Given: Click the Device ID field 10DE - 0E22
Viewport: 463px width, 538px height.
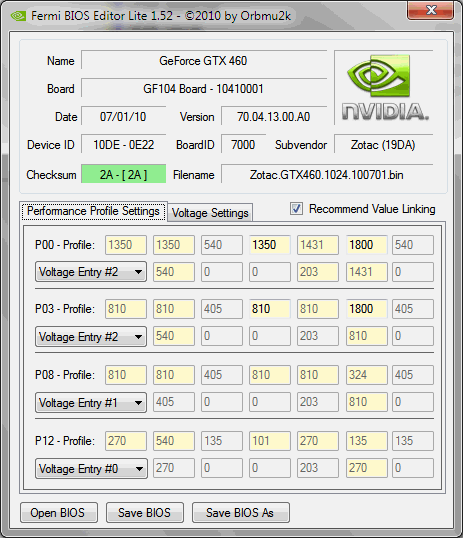Looking at the screenshot, I should click(124, 144).
